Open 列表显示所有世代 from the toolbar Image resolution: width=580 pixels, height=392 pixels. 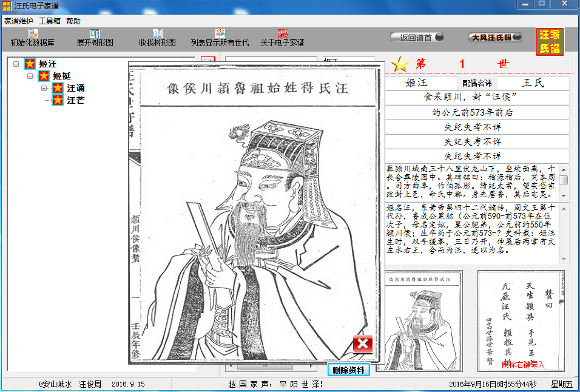[x=220, y=34]
